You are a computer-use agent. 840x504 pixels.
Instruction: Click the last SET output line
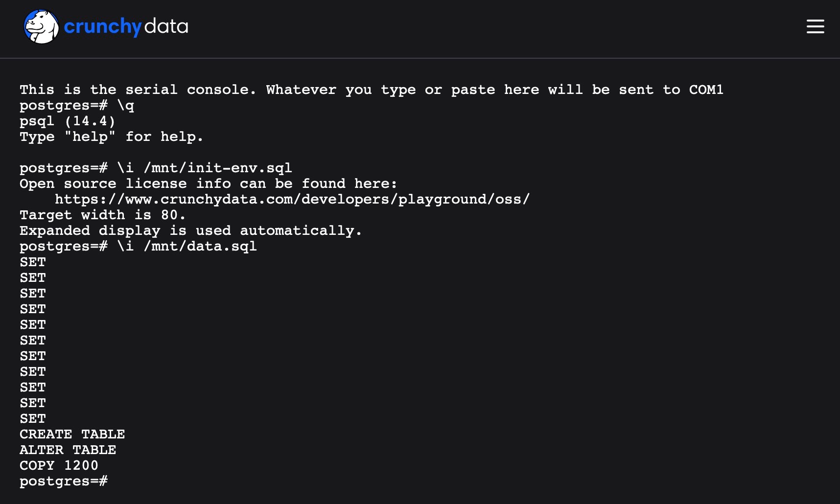(x=33, y=418)
